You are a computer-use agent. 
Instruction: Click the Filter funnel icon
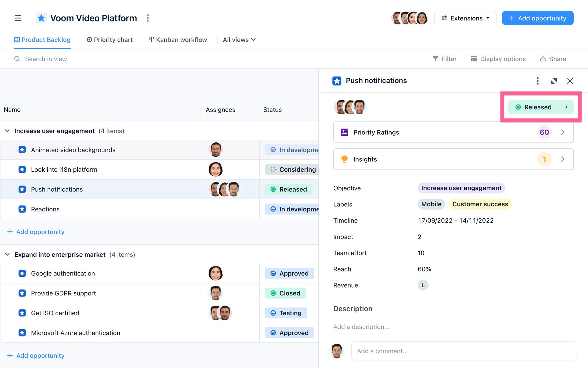435,59
